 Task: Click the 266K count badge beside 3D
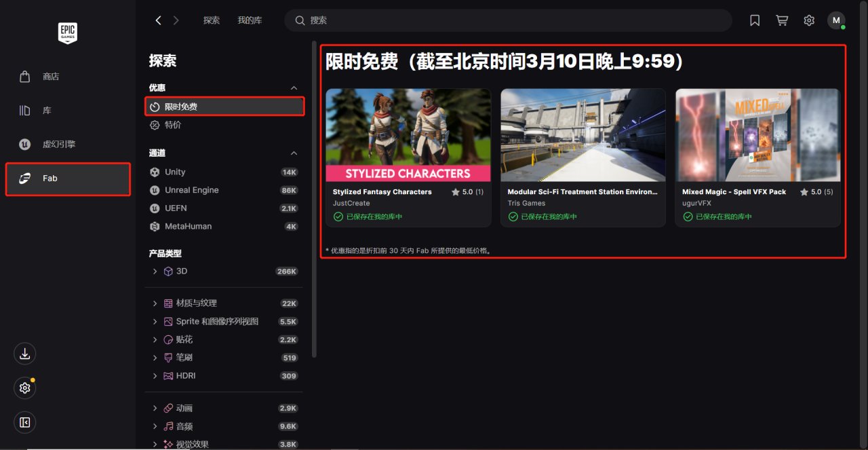(x=287, y=271)
